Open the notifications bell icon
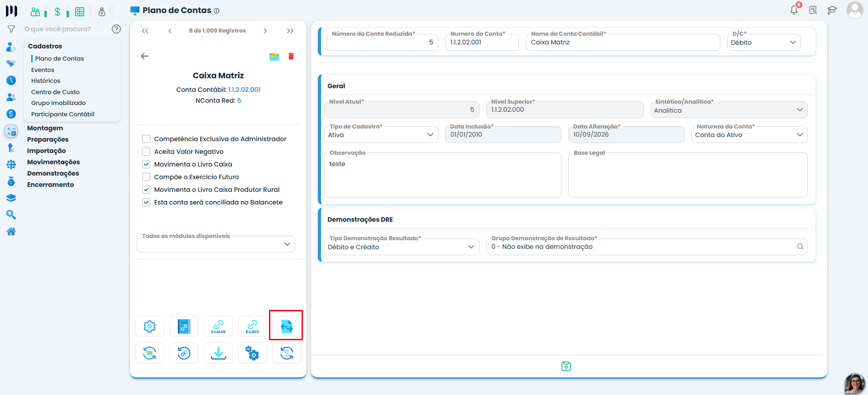Viewport: 868px width, 395px height. point(794,10)
